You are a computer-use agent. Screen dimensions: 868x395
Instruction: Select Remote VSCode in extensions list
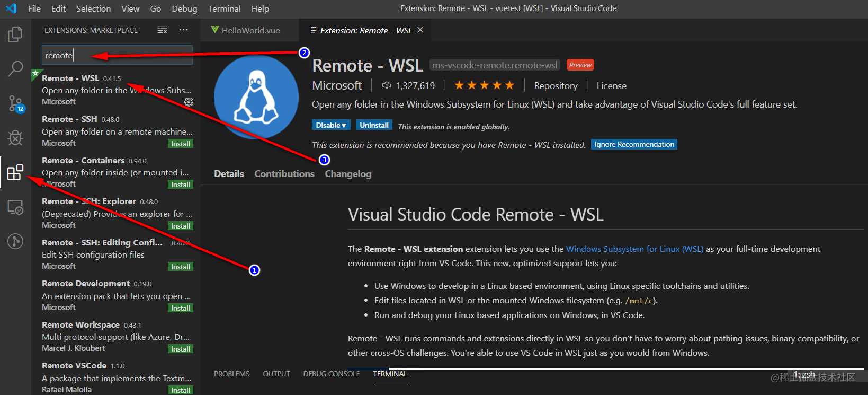116,376
